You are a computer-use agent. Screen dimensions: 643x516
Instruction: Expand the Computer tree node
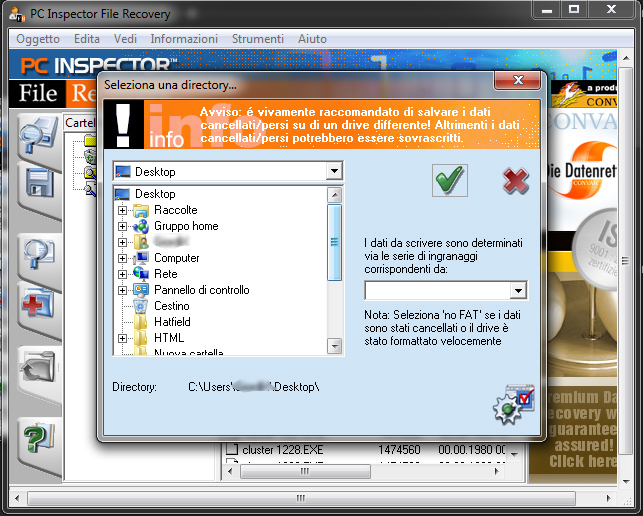123,258
